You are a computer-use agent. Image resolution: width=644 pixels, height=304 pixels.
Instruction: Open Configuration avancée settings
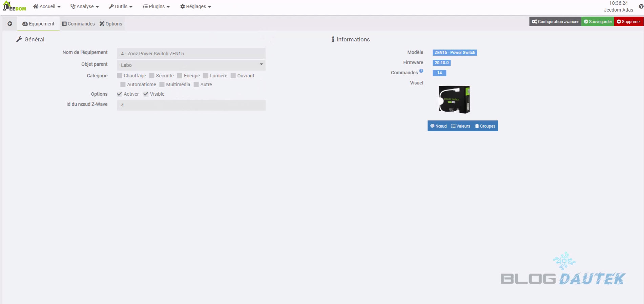555,22
